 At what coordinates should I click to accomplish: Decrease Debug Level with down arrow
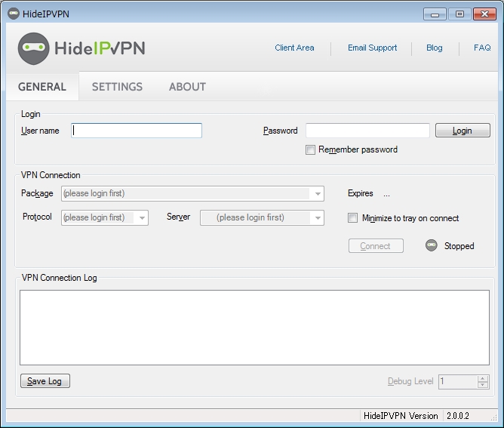click(x=482, y=384)
